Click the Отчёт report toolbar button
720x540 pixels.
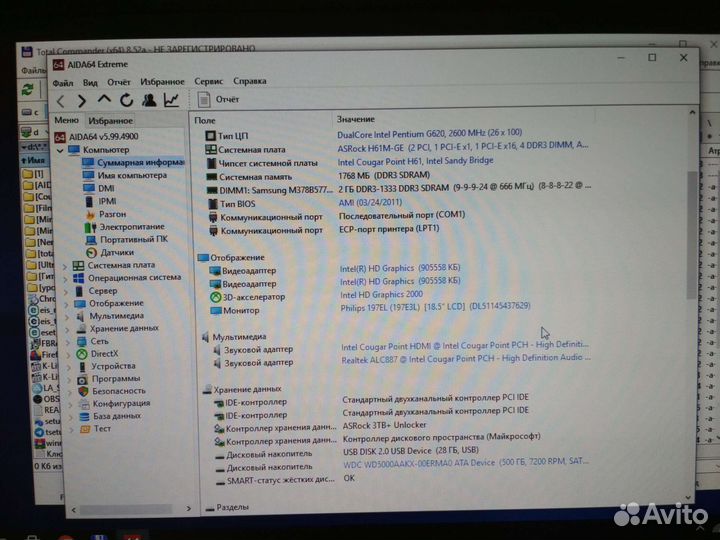point(219,99)
